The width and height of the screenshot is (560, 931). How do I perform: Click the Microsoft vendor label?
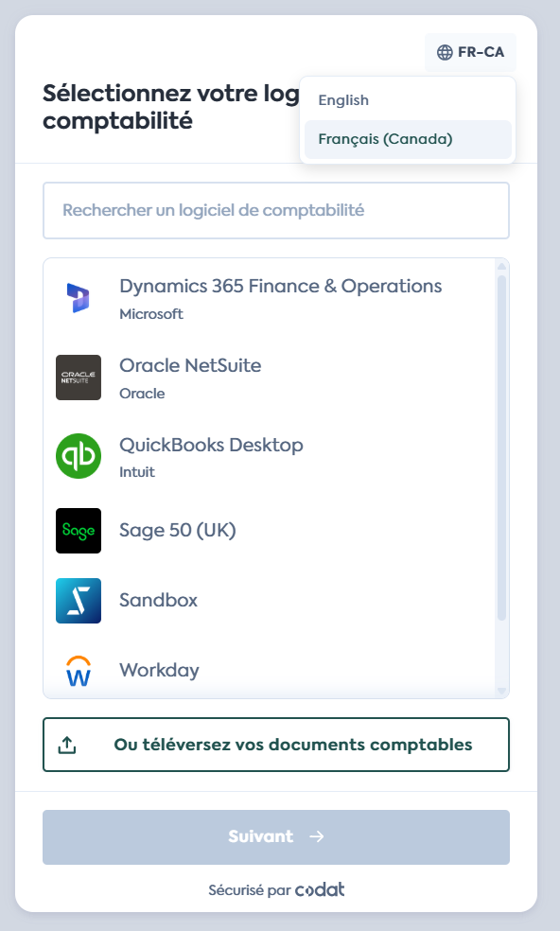pyautogui.click(x=151, y=314)
